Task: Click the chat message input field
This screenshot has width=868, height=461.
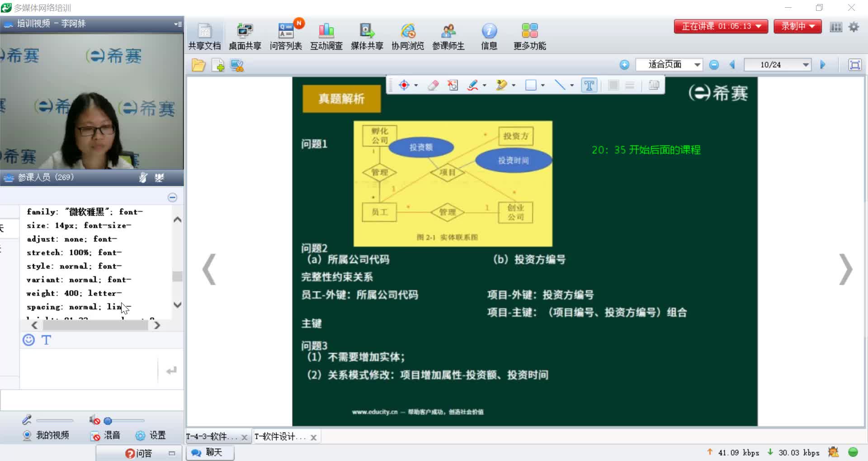Action: 89,369
